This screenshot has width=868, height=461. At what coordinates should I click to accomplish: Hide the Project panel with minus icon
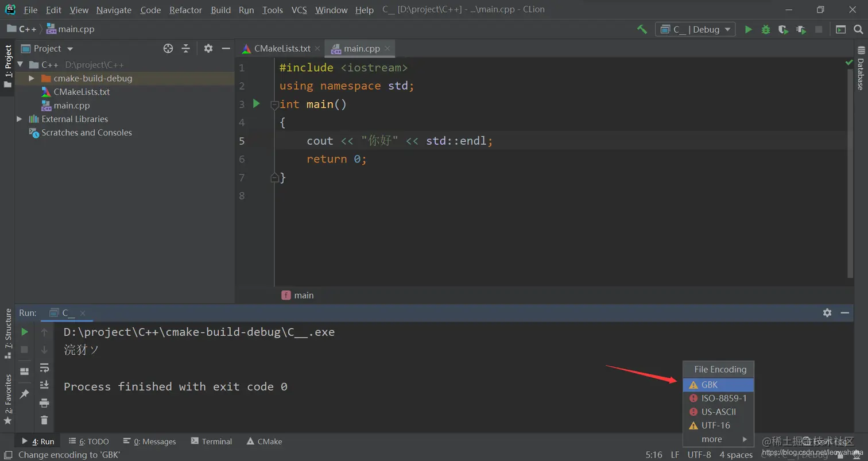(226, 49)
